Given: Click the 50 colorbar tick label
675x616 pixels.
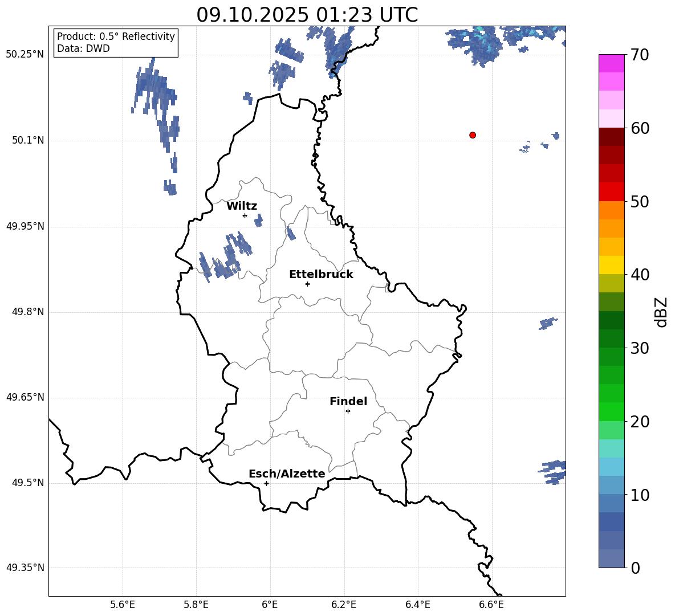Looking at the screenshot, I should click(640, 202).
